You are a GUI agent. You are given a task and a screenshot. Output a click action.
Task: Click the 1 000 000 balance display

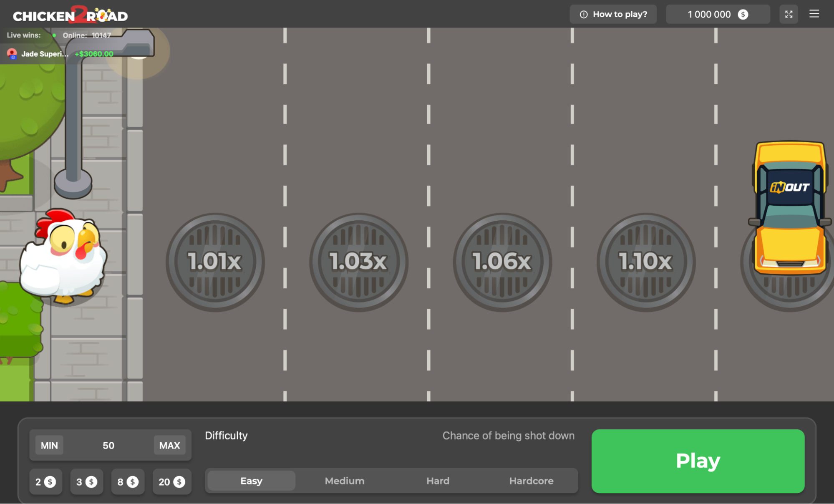(x=718, y=14)
